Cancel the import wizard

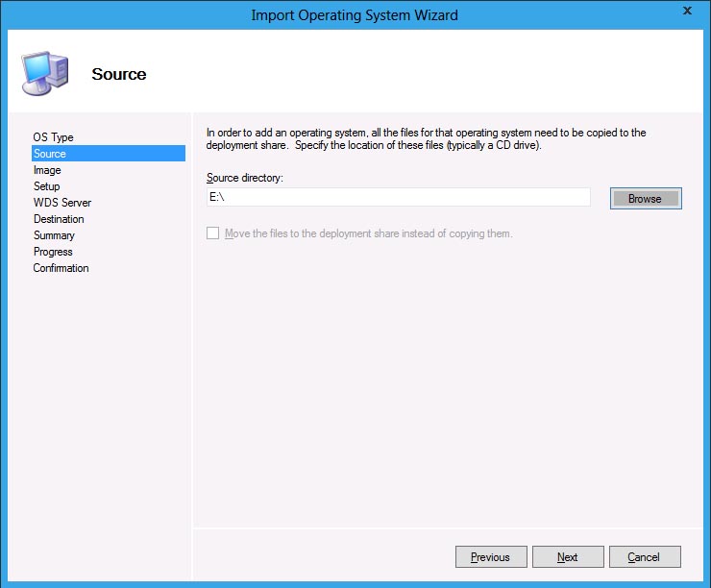click(644, 557)
